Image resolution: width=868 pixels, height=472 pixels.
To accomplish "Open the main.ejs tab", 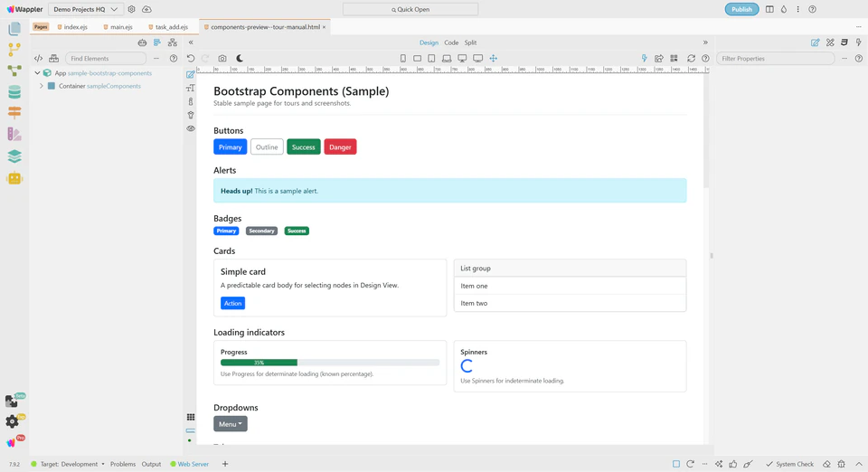I will coord(118,26).
